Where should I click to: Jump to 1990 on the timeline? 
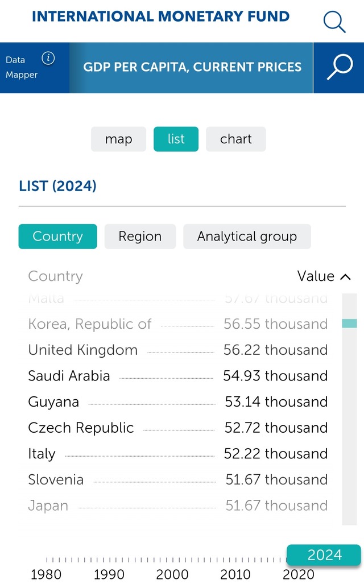click(x=109, y=574)
